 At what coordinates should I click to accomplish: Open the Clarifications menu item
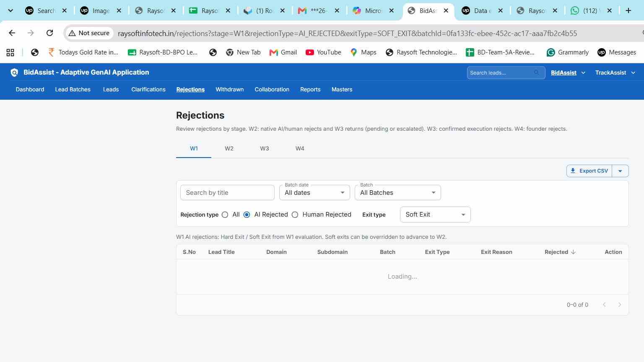click(x=148, y=89)
